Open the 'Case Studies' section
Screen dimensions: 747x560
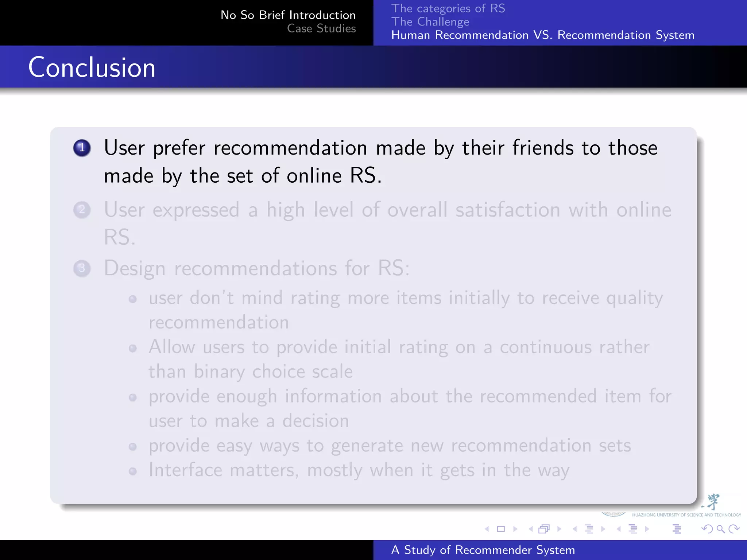[x=321, y=28]
